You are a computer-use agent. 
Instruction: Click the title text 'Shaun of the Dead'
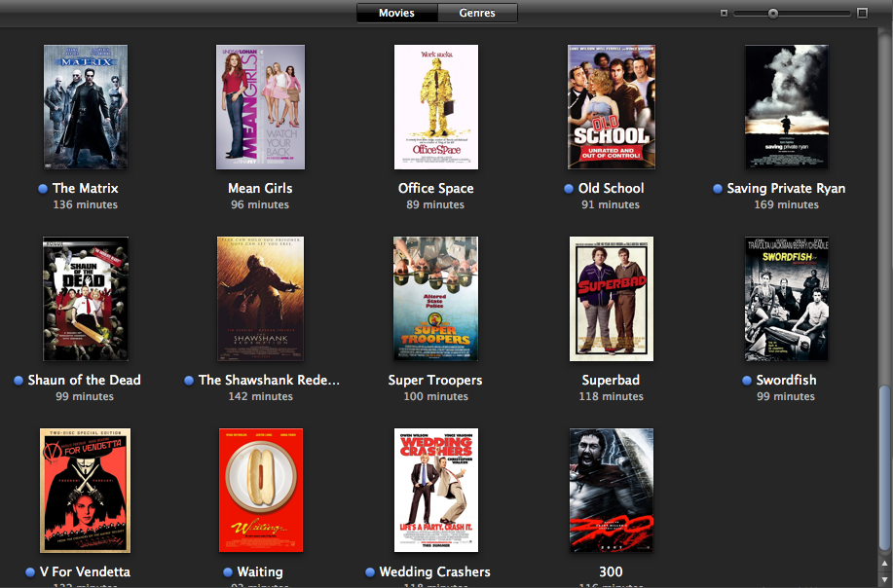click(x=85, y=381)
